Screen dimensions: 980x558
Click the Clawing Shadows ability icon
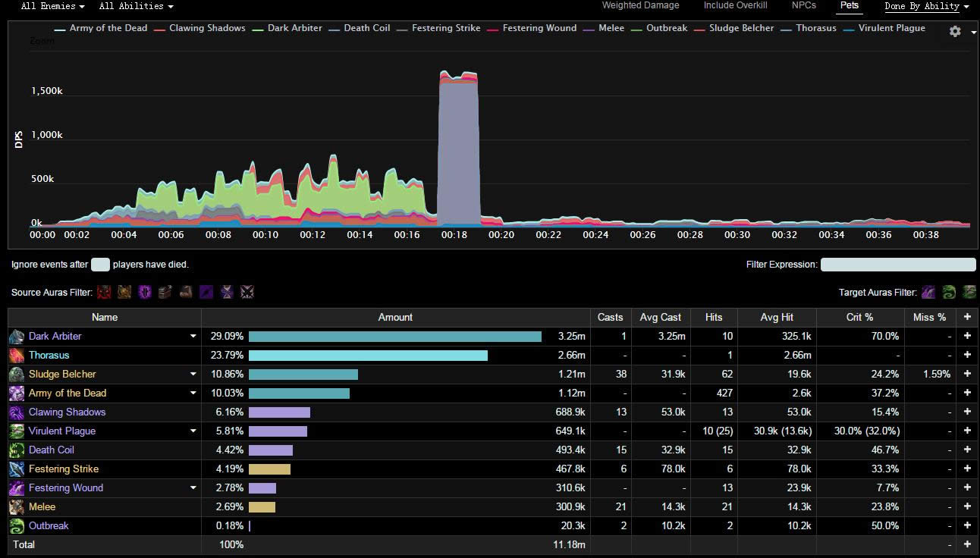pos(17,412)
